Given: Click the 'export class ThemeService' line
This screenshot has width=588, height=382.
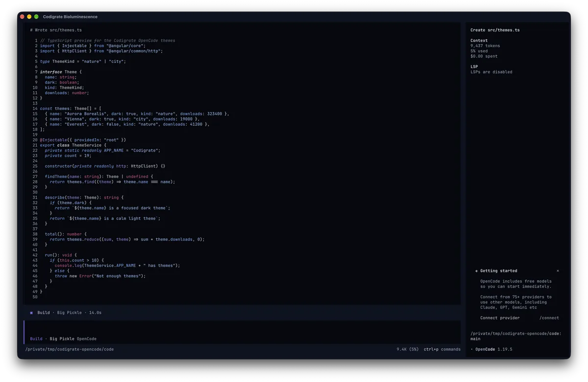Looking at the screenshot, I should (x=73, y=145).
